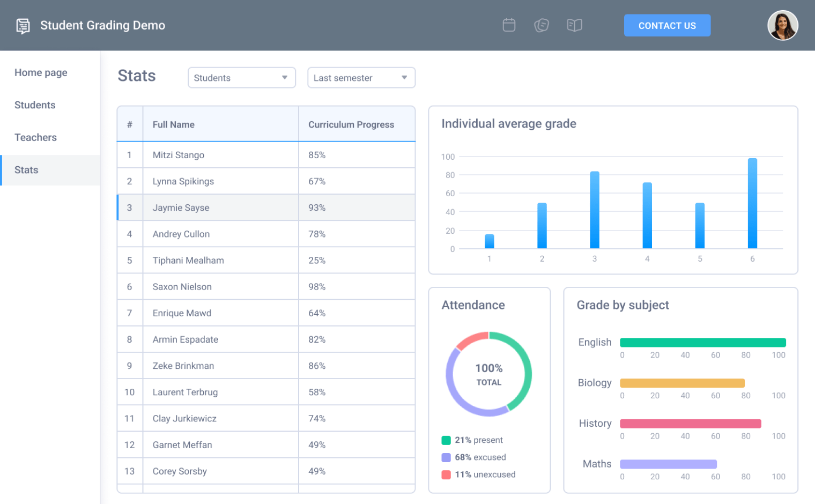Click the Students dropdown chevron arrow
The width and height of the screenshot is (815, 504).
pos(284,78)
